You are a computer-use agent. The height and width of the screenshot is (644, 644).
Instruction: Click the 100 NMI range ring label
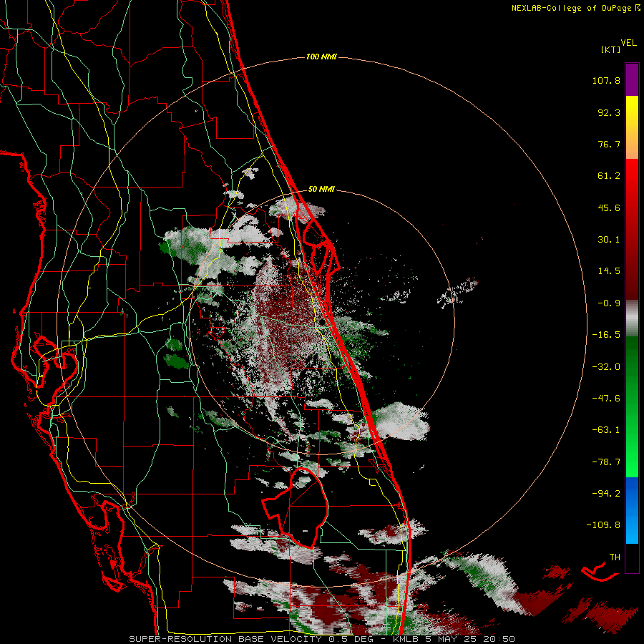[321, 57]
